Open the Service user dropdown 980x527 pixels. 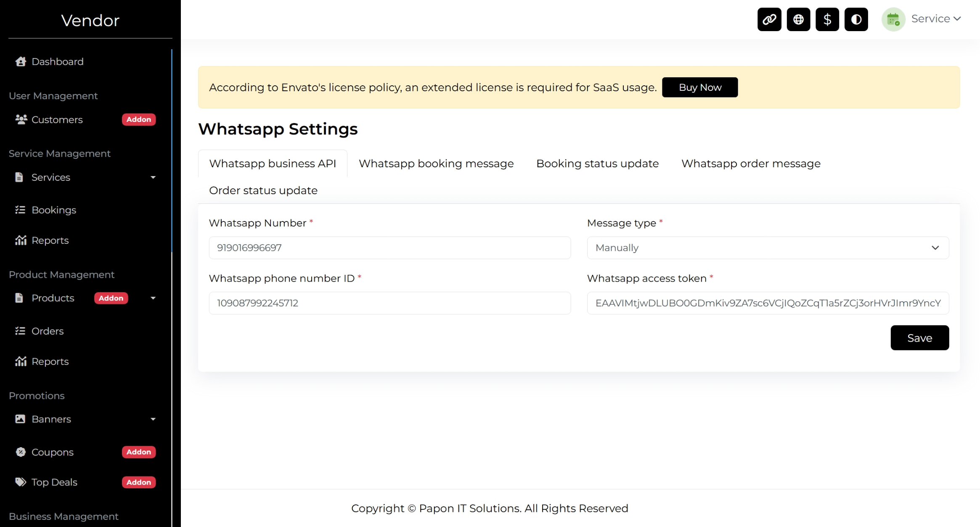point(936,19)
